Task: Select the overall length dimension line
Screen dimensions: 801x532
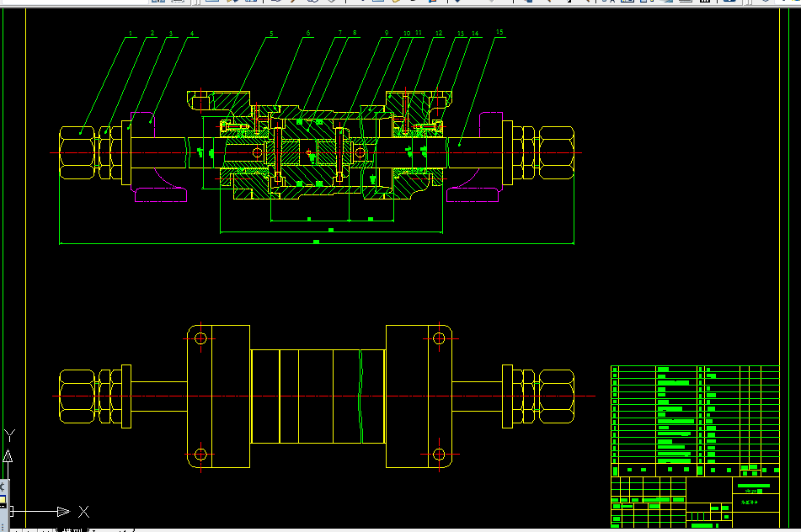Action: click(317, 243)
